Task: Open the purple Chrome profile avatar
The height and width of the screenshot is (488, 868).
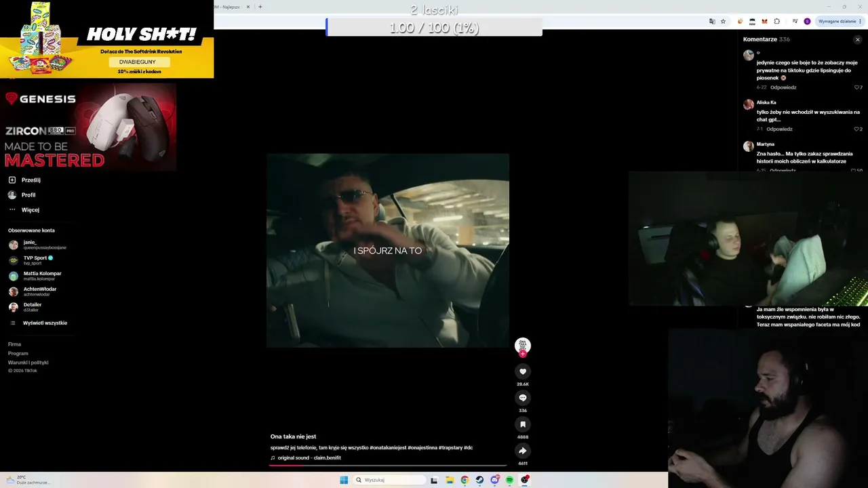Action: pos(807,21)
